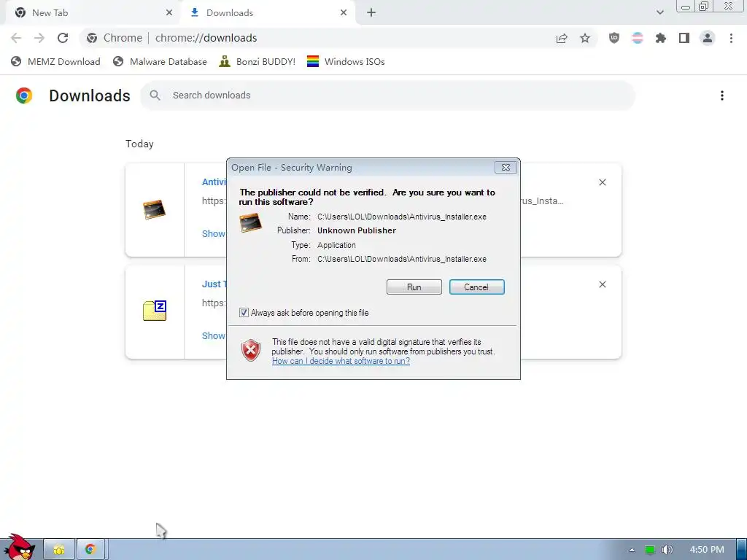Click the Unknown Publisher text
Screen dimensions: 747x560
tap(357, 230)
